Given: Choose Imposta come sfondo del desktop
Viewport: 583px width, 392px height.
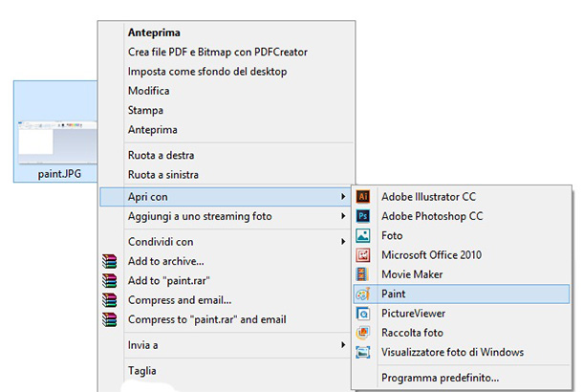Looking at the screenshot, I should tap(207, 72).
